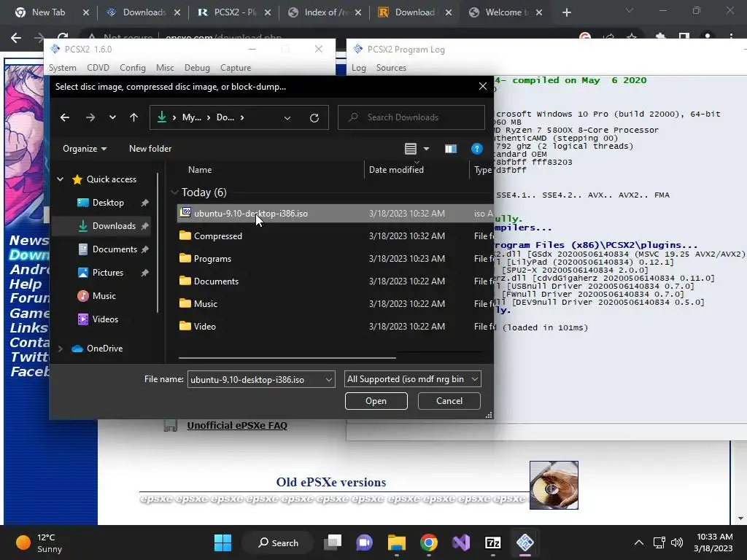Viewport: 747px width, 560px height.
Task: Expand the address bar path history dropdown
Action: tap(287, 118)
